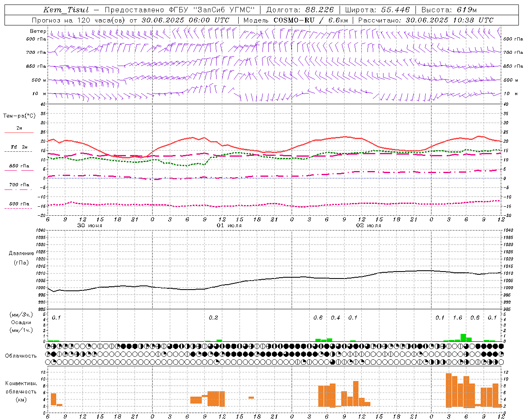Click the 1.6 precipitation amount
The height and width of the screenshot is (420, 525).
click(457, 318)
